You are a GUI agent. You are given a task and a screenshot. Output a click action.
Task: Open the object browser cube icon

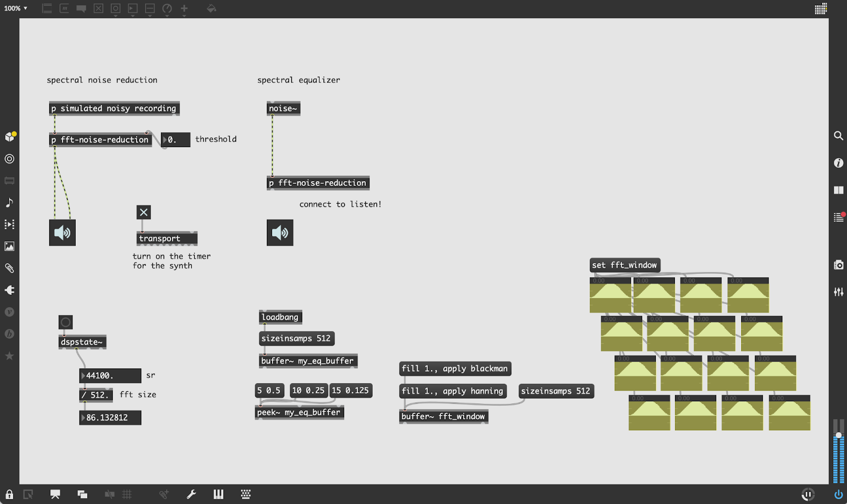tap(10, 137)
